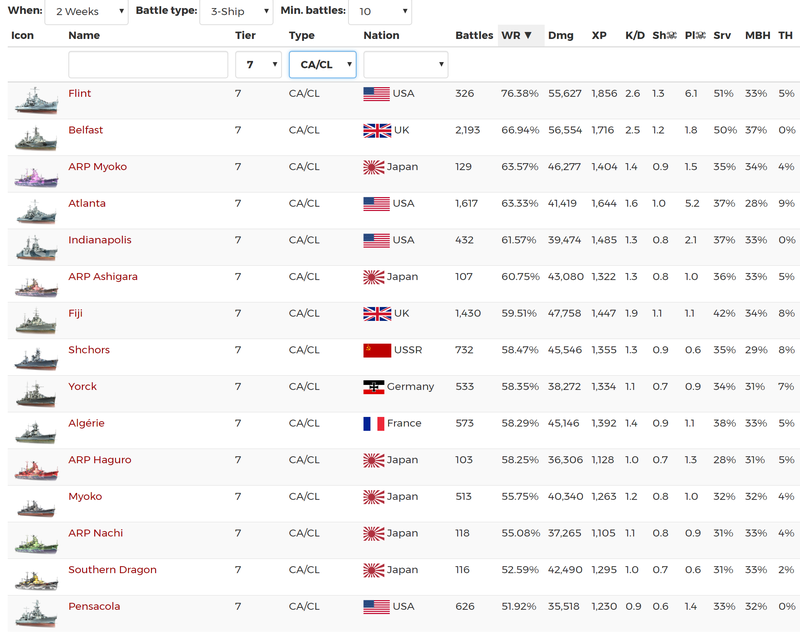Expand the Min. battles dropdown

[380, 12]
